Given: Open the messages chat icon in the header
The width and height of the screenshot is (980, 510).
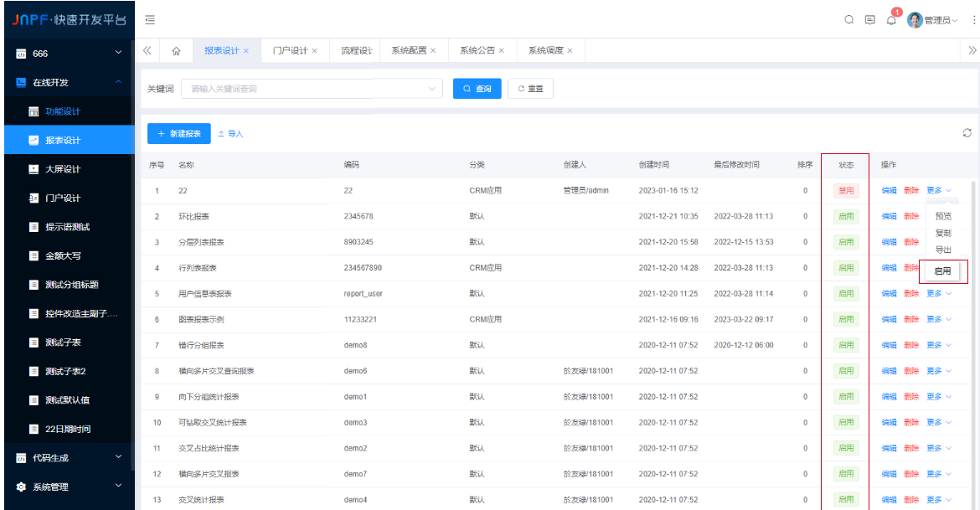Looking at the screenshot, I should click(870, 20).
